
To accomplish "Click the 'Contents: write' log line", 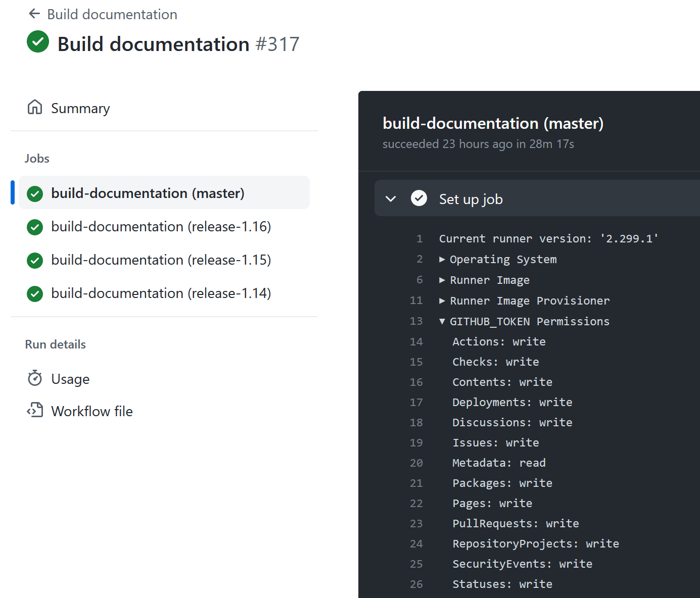I will click(502, 382).
